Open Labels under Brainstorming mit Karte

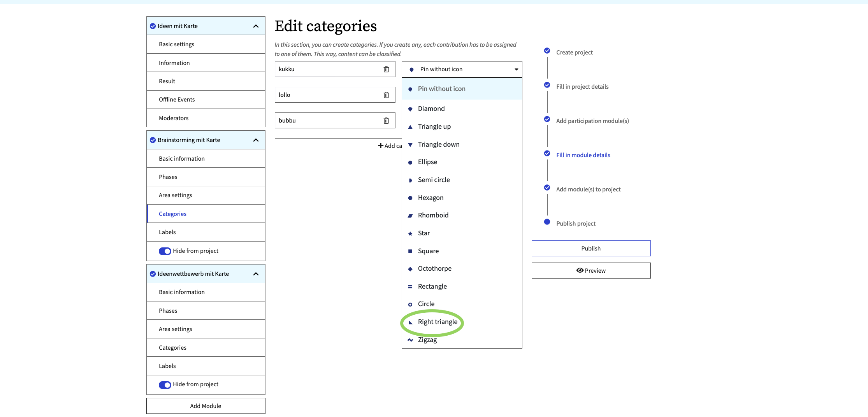click(206, 232)
